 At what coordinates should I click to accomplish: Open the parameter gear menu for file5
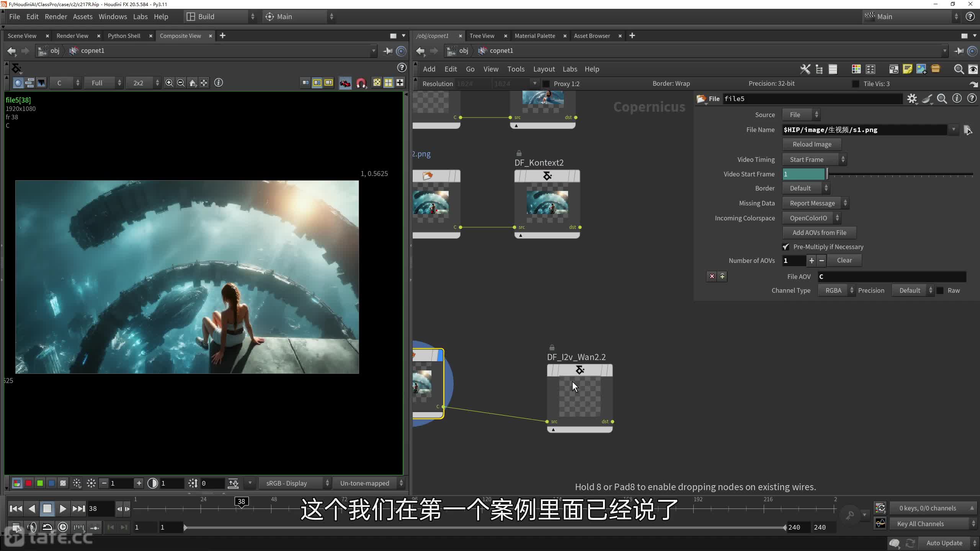tap(912, 99)
